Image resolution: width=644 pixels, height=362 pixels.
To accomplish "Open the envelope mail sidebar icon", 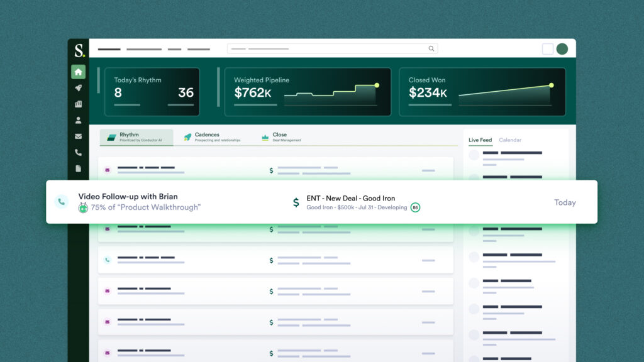I will tap(78, 136).
